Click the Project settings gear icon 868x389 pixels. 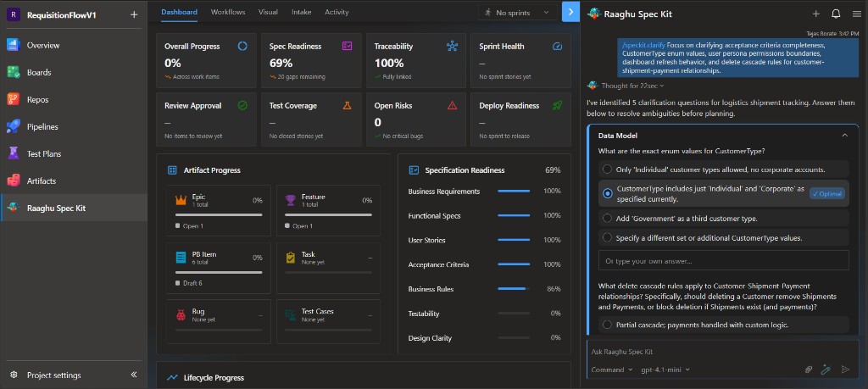[x=14, y=375]
